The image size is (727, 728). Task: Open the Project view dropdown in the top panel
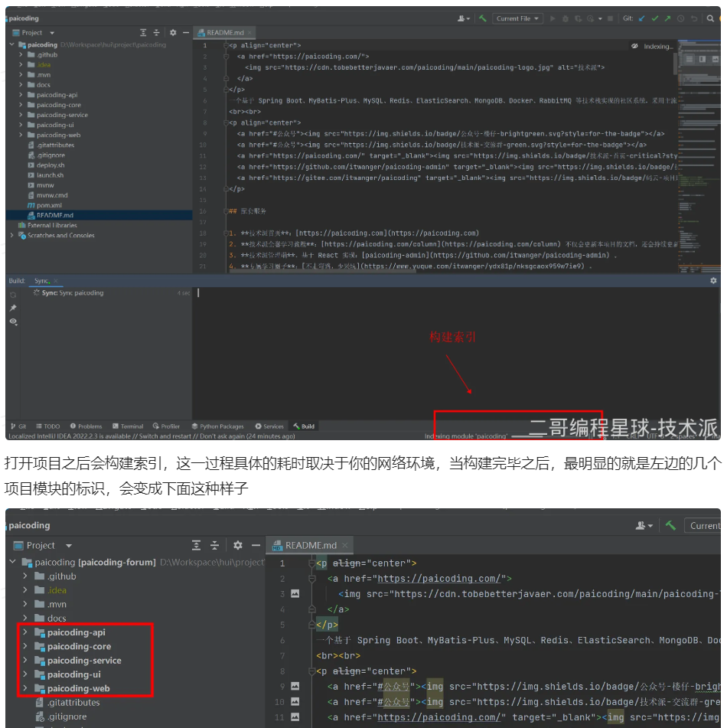52,33
